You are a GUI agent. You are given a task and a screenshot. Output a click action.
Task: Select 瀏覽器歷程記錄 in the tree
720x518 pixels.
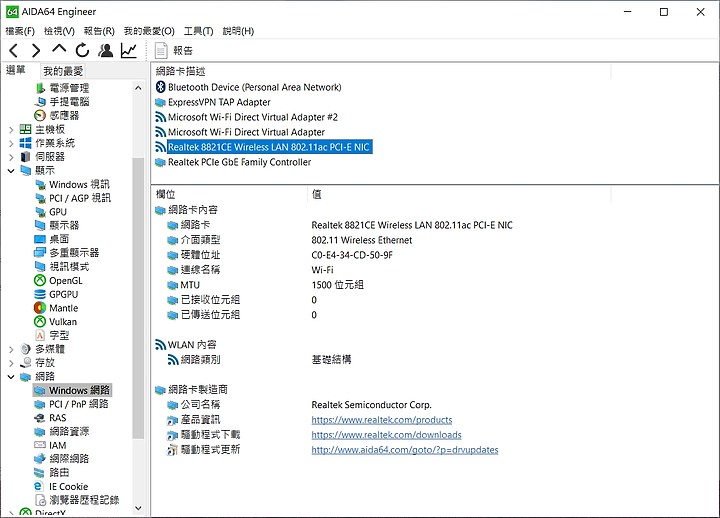[x=77, y=500]
